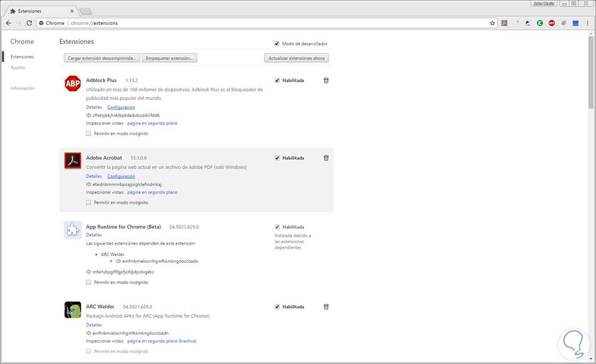Screen dimensions: 596x364
Task: Disable the Adblock Plus Habilitada checkbox
Action: pyautogui.click(x=277, y=80)
